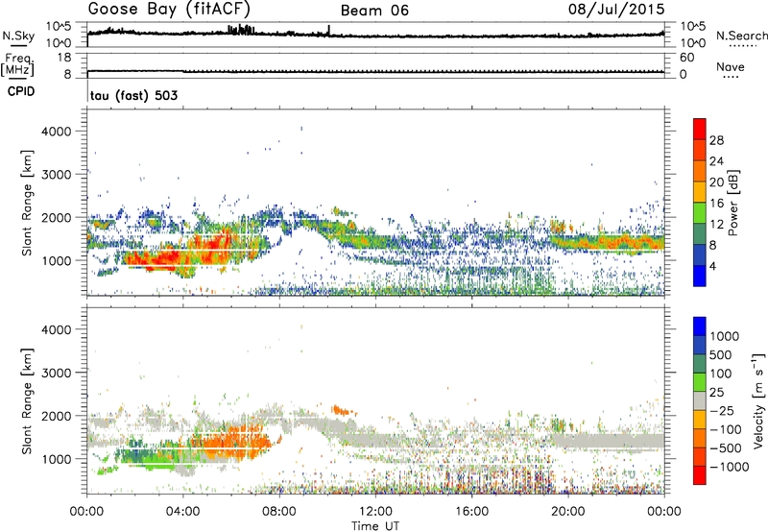The width and height of the screenshot is (768, 532).
Task: Click the date '08/Jul/2015'
Action: click(616, 10)
